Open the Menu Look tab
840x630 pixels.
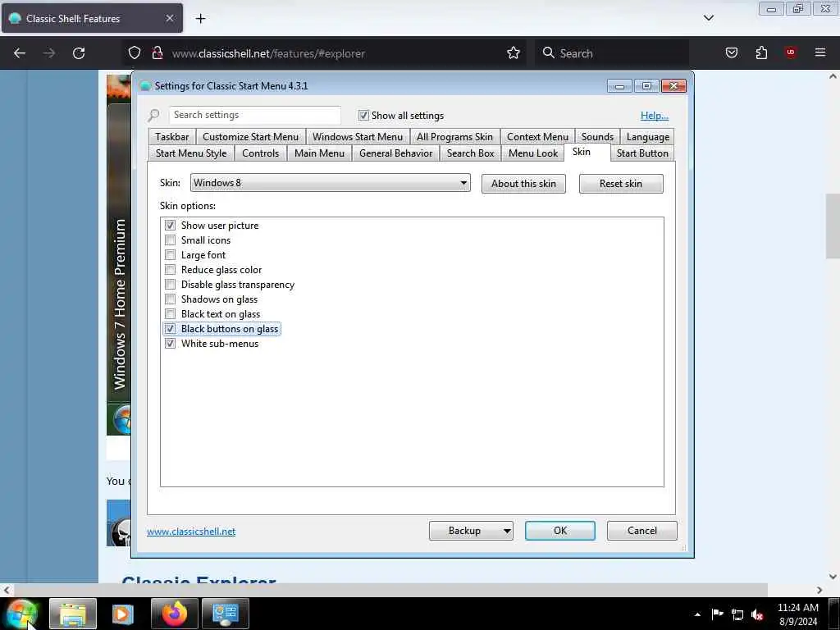pyautogui.click(x=533, y=153)
